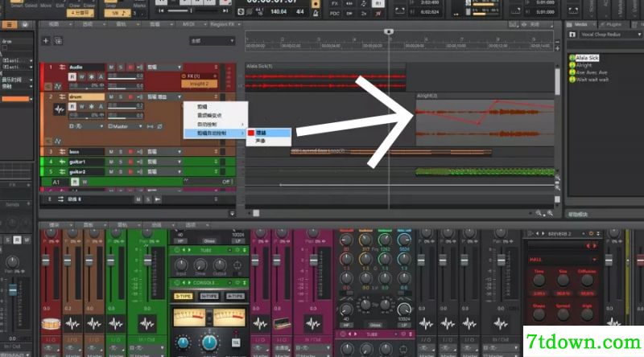Click rewind to start in transport
644x357 pixels.
(163, 10)
